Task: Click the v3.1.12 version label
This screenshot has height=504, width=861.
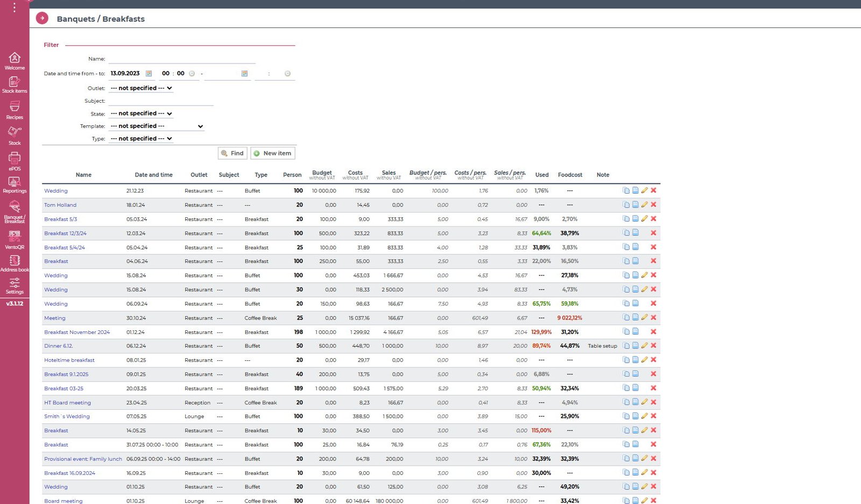Action: coord(15,304)
